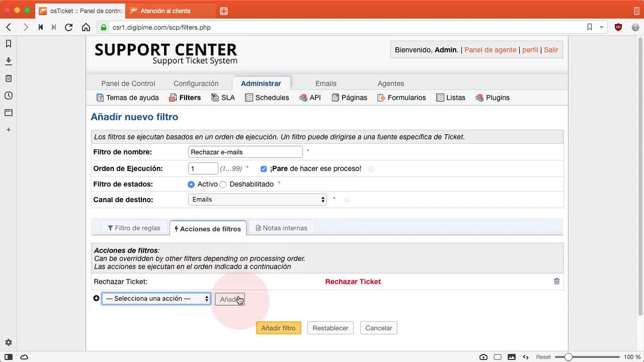The width and height of the screenshot is (644, 362).
Task: Open the Listas submenu item
Action: [451, 98]
